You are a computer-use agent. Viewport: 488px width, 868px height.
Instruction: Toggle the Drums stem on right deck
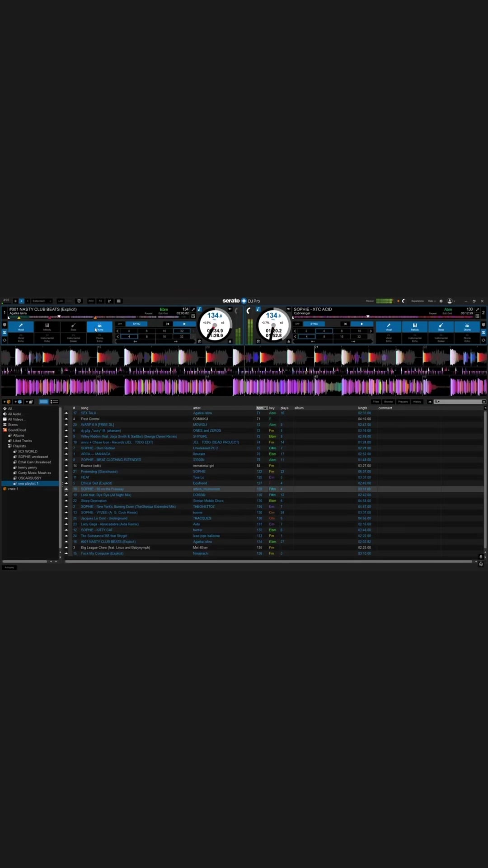coord(467,326)
